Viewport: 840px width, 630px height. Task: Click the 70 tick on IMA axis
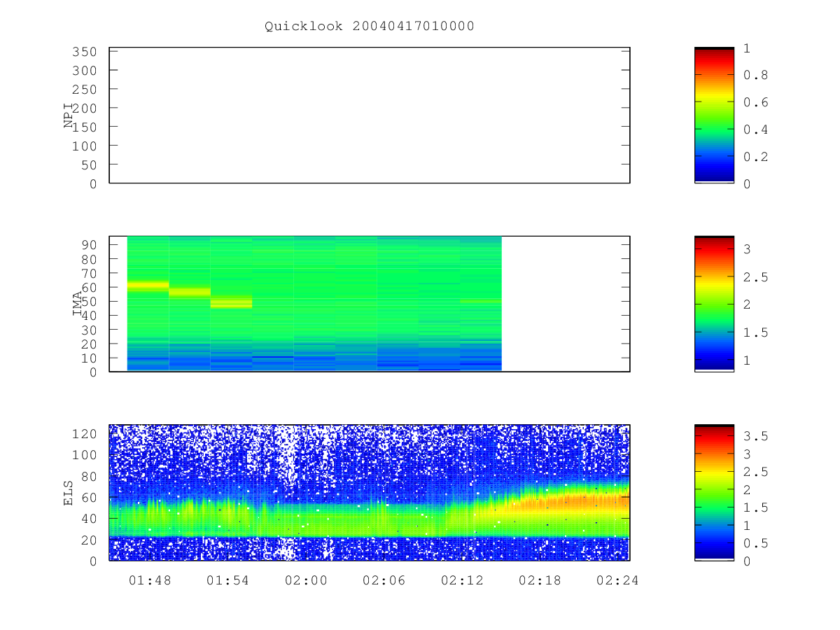[88, 273]
